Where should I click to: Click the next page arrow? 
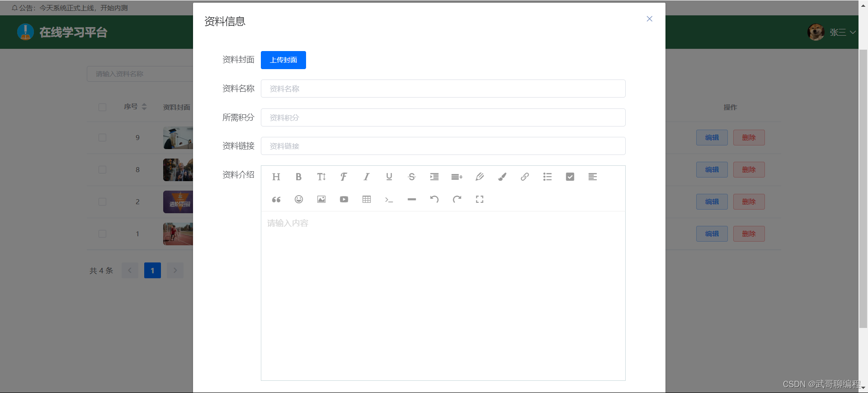coord(175,271)
